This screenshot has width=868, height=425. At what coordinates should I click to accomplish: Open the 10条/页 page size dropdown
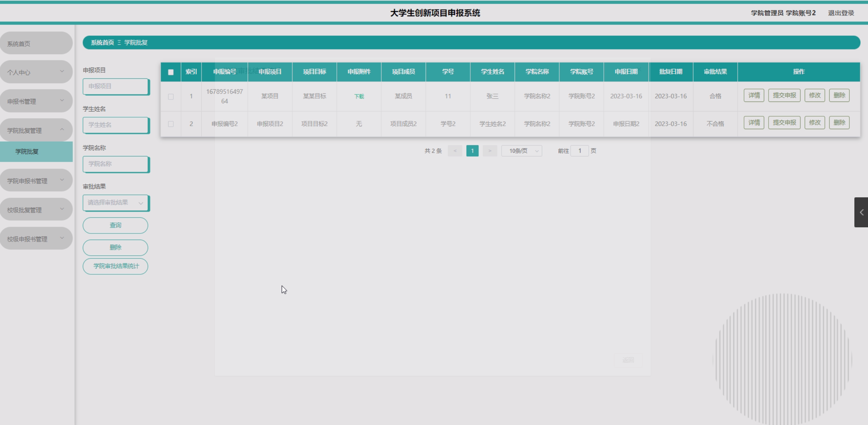pos(521,151)
